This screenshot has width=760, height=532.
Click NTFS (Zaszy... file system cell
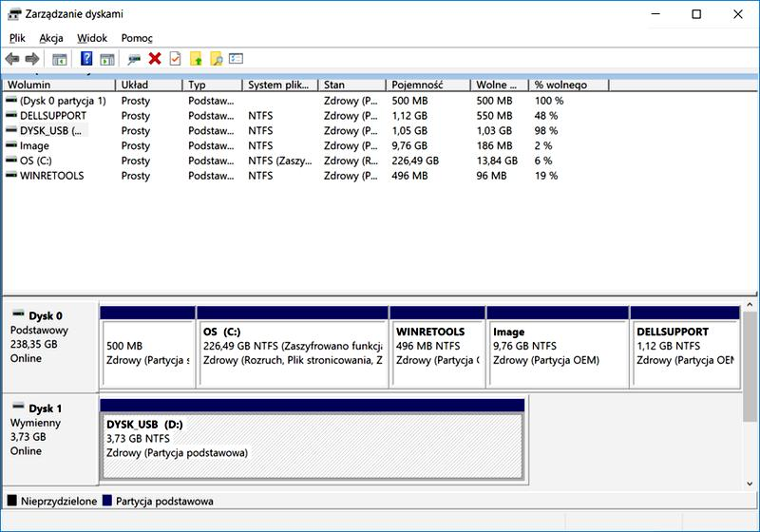[x=279, y=161]
